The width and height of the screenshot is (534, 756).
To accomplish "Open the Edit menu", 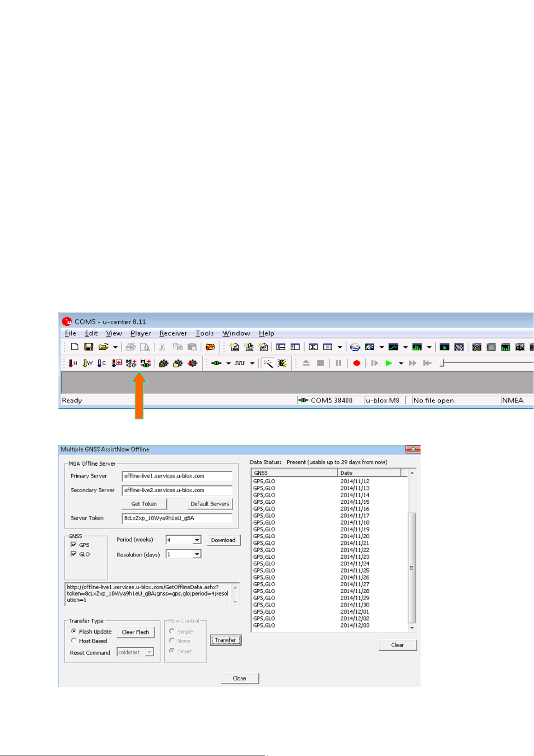I will (91, 333).
